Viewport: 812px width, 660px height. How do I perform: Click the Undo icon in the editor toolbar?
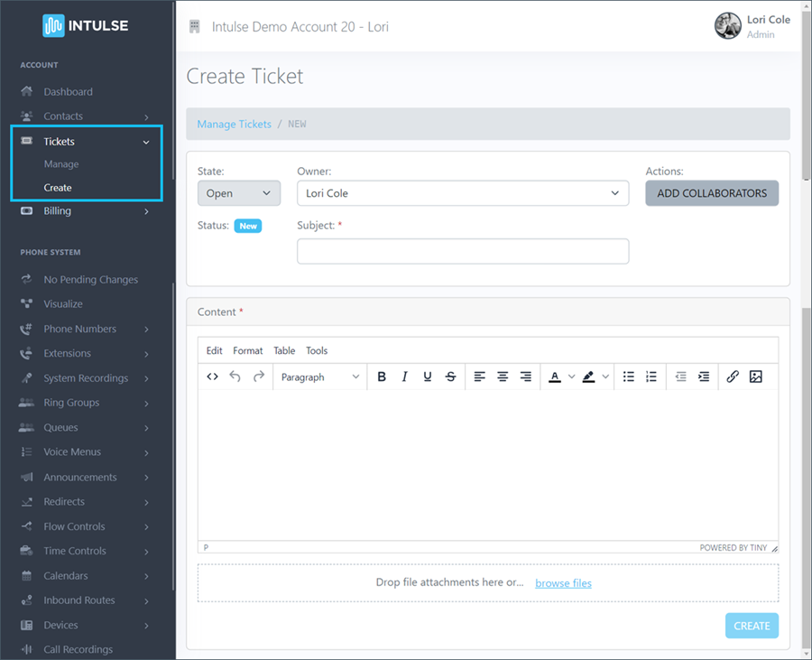235,376
